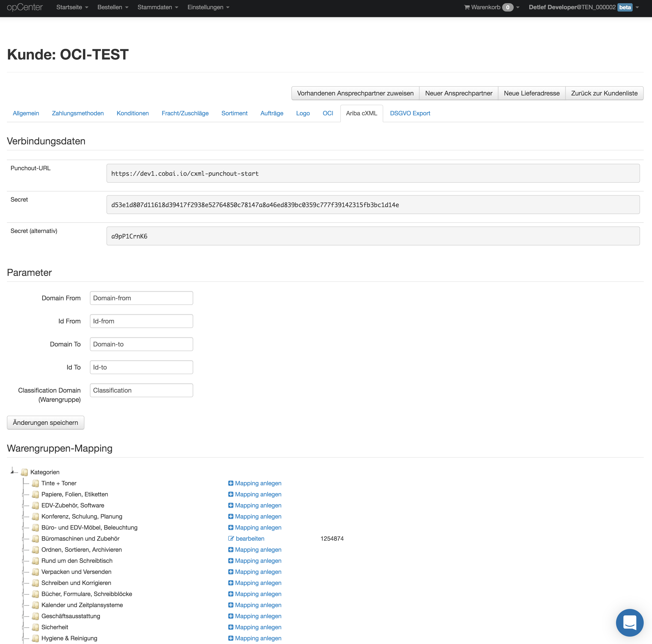652x644 pixels.
Task: Switch to the OCI tab
Action: (x=328, y=113)
